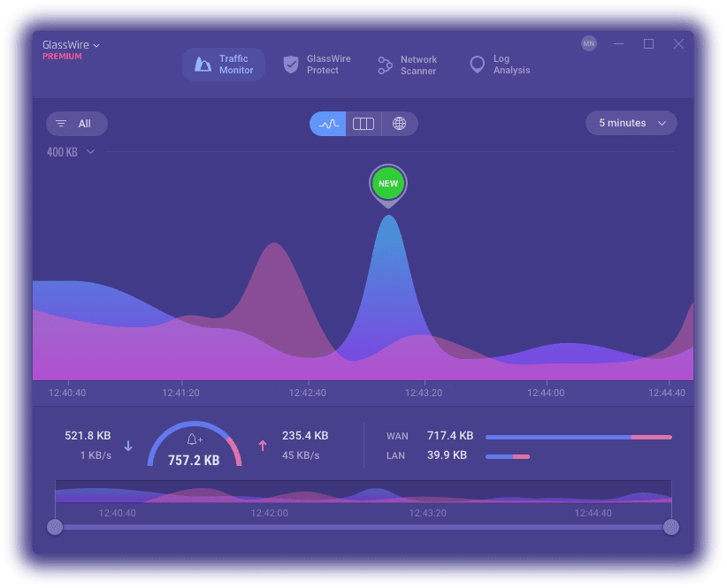Click the GlassWire Protect shield icon
Viewport: 727px width, 588px height.
pyautogui.click(x=291, y=64)
